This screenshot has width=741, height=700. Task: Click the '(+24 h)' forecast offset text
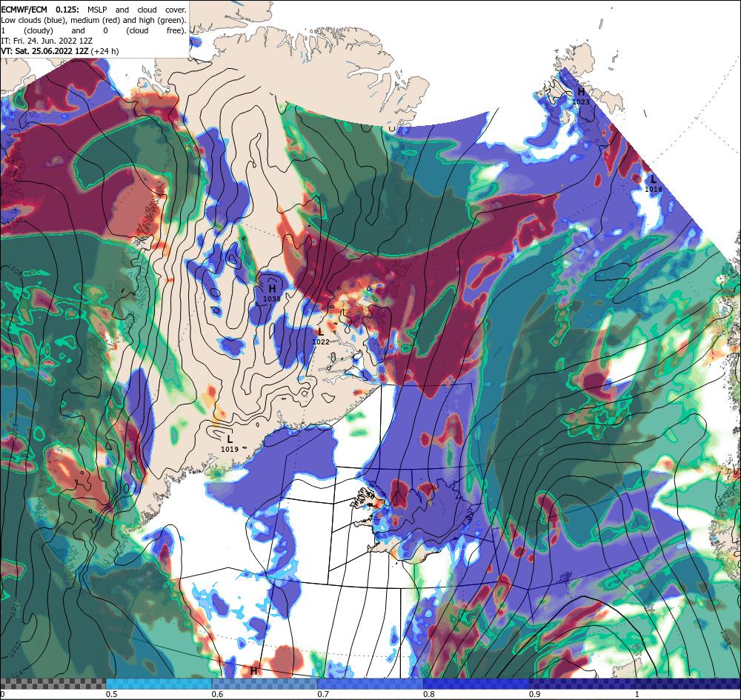[104, 51]
